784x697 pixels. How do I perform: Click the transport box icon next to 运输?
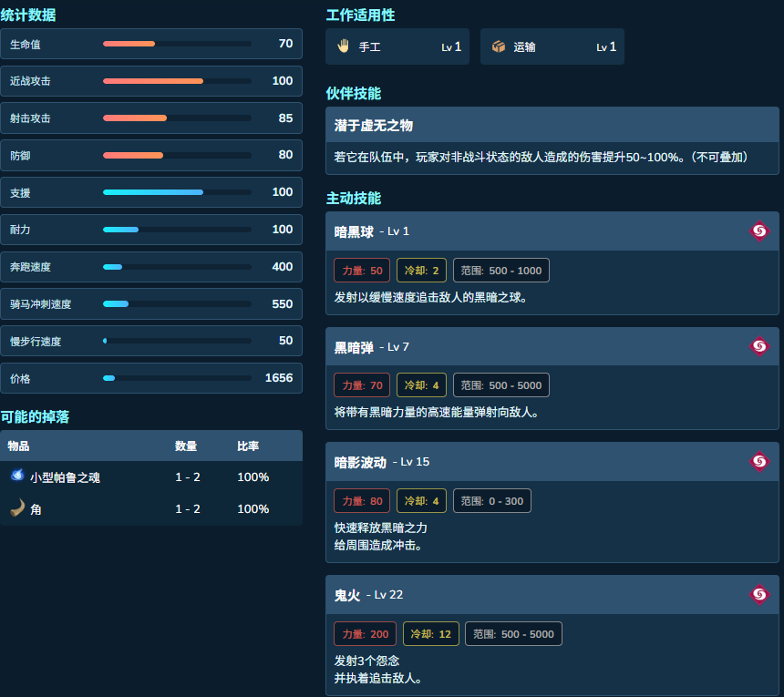[x=499, y=46]
